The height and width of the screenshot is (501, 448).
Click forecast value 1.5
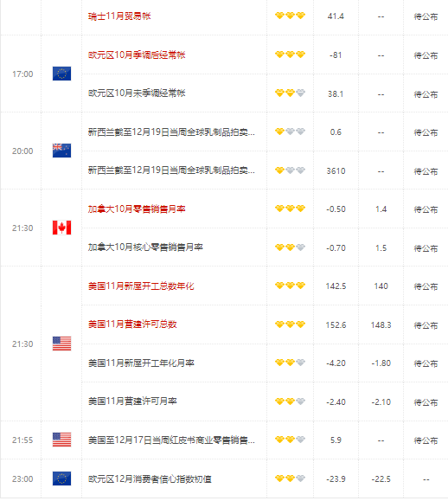click(x=381, y=248)
